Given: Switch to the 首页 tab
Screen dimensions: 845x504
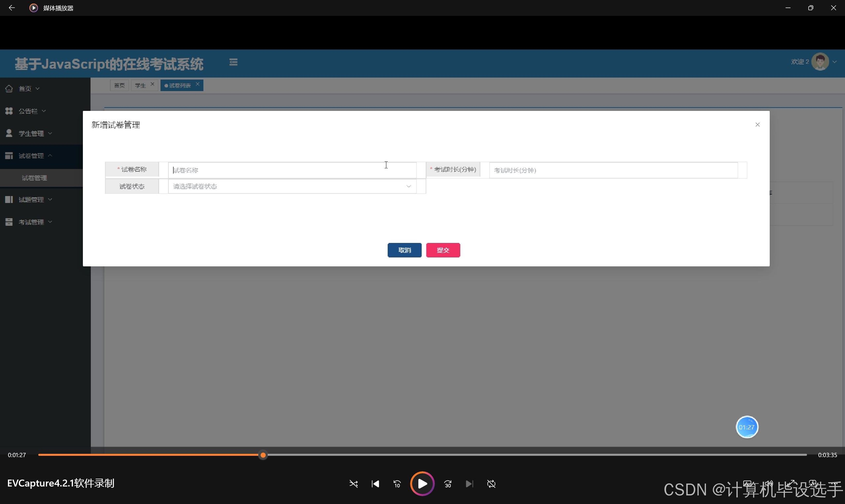Looking at the screenshot, I should [119, 85].
